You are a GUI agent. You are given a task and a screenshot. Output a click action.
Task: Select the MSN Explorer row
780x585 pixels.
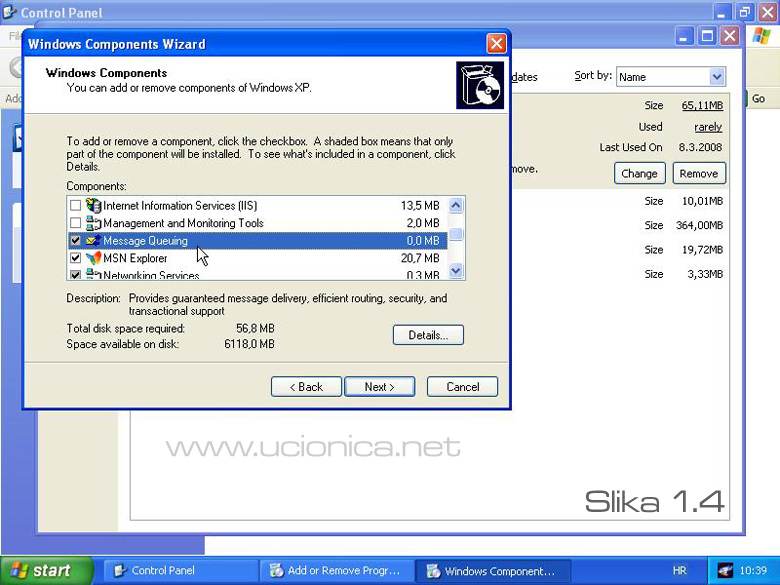(x=257, y=258)
